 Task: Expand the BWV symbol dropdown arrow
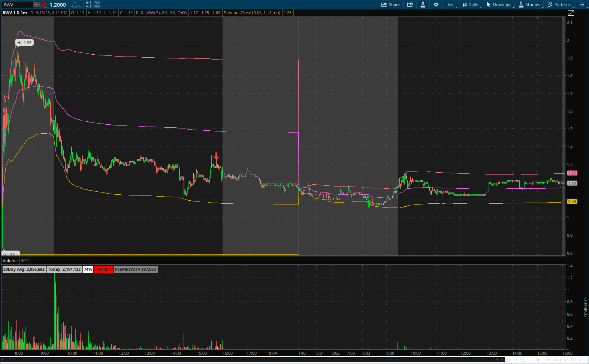(36, 4)
